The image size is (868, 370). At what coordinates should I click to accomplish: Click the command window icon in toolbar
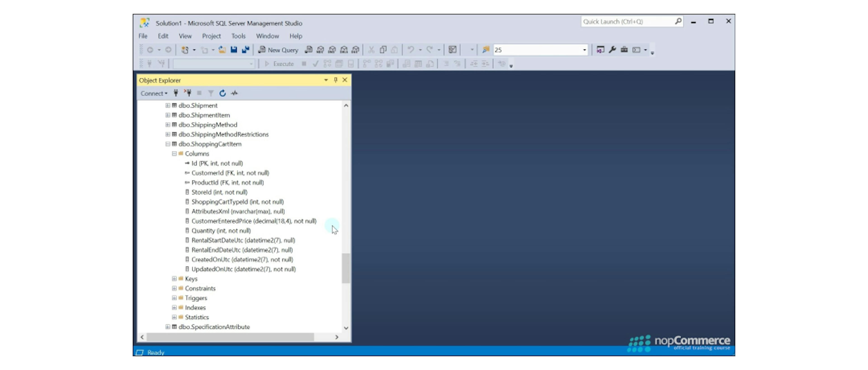tap(636, 50)
